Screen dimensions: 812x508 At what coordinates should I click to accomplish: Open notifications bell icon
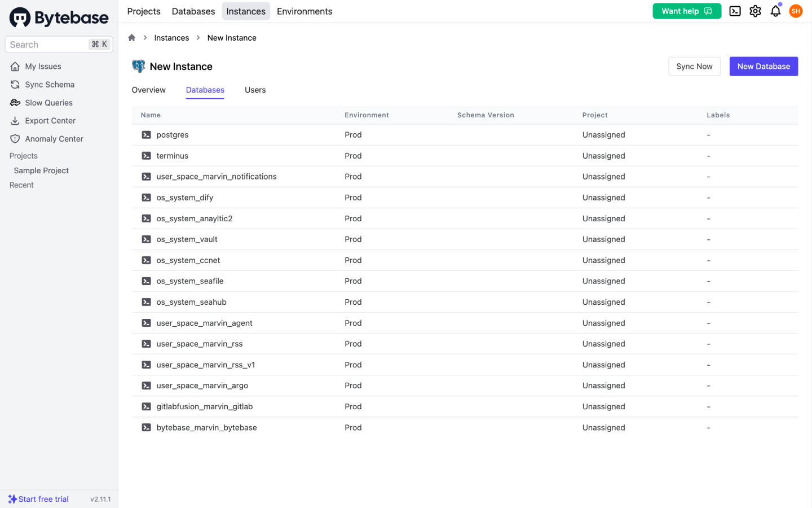(775, 11)
